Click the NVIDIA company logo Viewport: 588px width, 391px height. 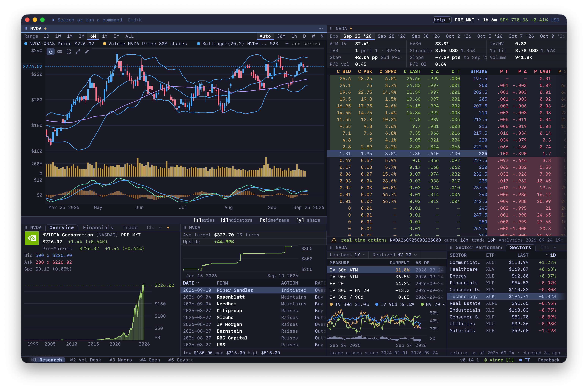(x=32, y=238)
